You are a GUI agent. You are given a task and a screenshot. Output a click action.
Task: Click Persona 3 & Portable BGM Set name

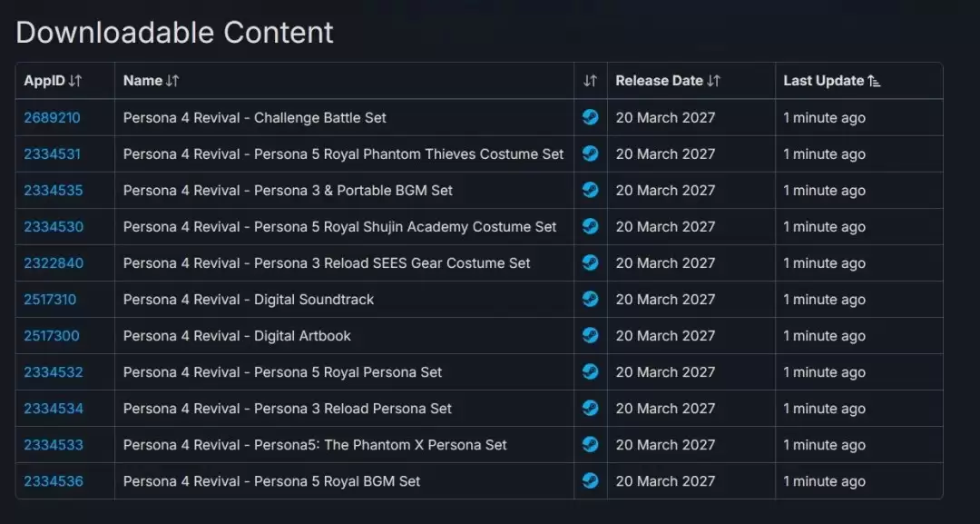288,191
